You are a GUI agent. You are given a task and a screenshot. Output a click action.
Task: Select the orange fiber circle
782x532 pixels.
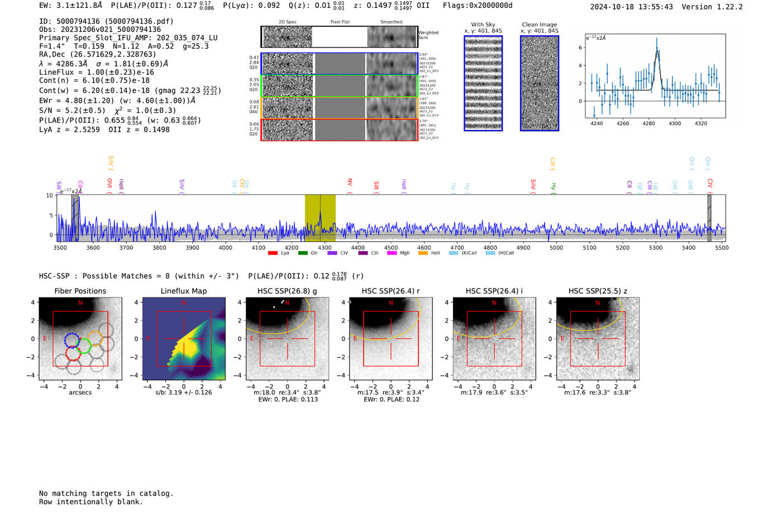[96, 338]
